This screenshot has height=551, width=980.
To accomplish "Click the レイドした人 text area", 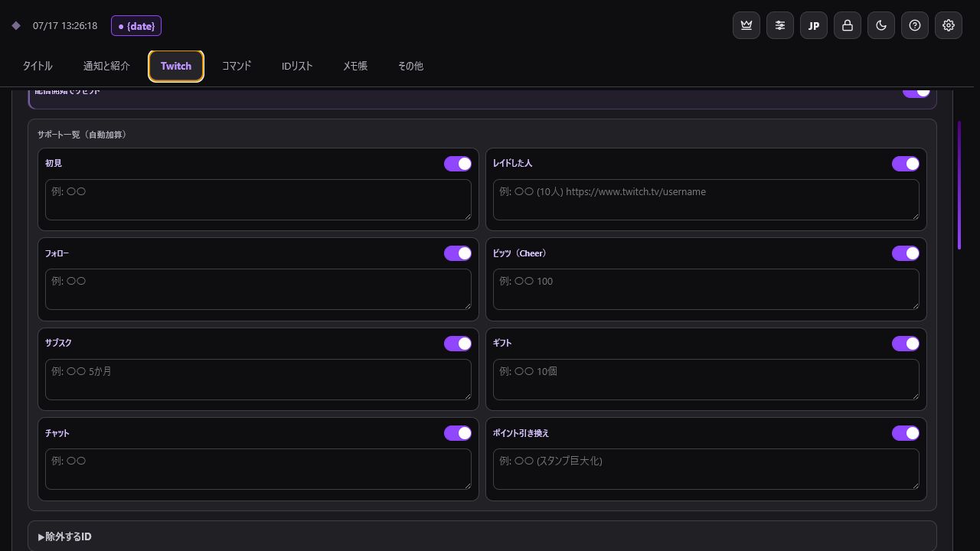I will (706, 200).
